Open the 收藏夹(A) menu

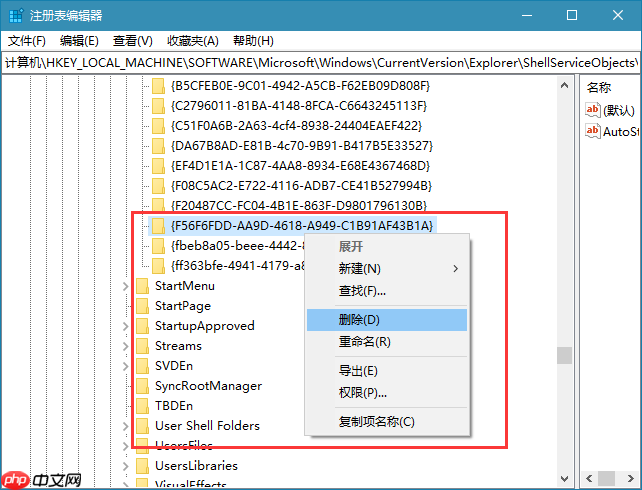pyautogui.click(x=193, y=41)
